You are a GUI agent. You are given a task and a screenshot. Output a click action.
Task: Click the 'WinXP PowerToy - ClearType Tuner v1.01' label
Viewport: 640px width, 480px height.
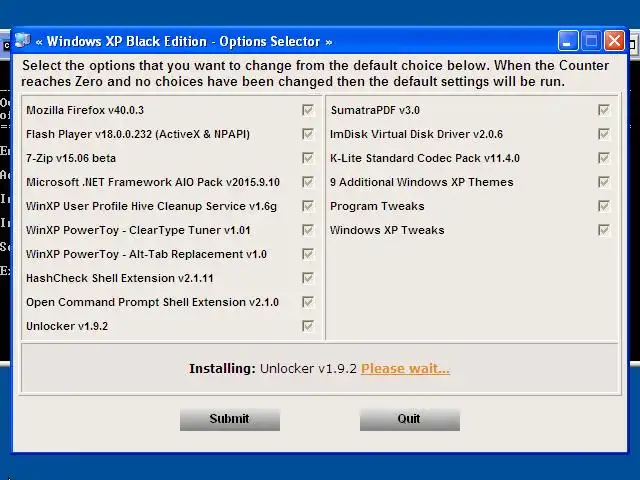tap(138, 230)
